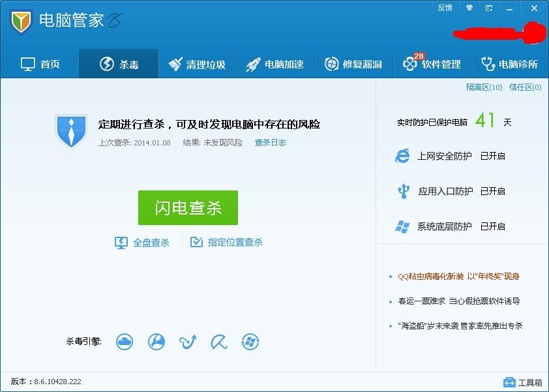
Task: Toggle 系统底层防护 protection status
Action: pos(492,227)
